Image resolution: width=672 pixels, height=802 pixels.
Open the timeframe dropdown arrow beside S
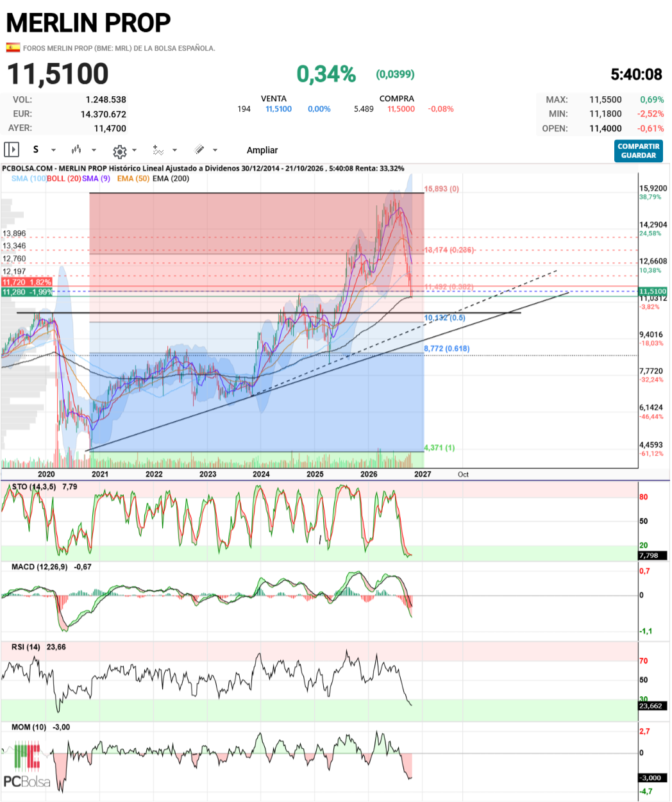click(x=53, y=151)
